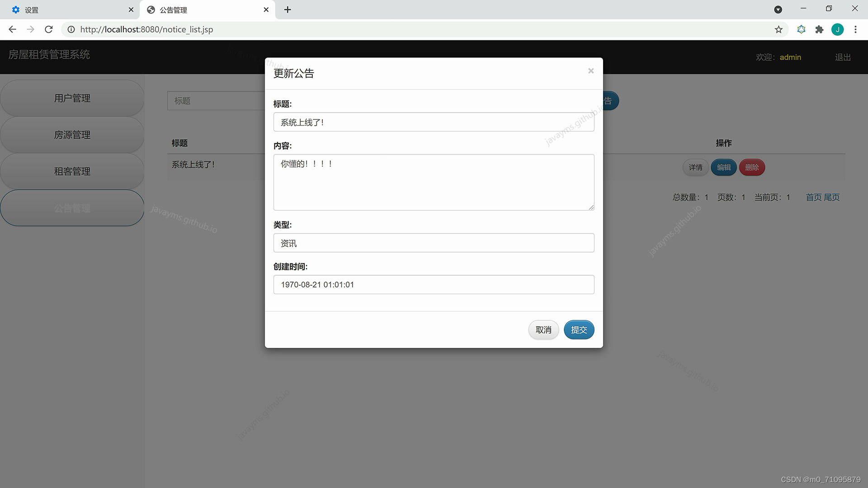Click the address bar URL

(146, 29)
